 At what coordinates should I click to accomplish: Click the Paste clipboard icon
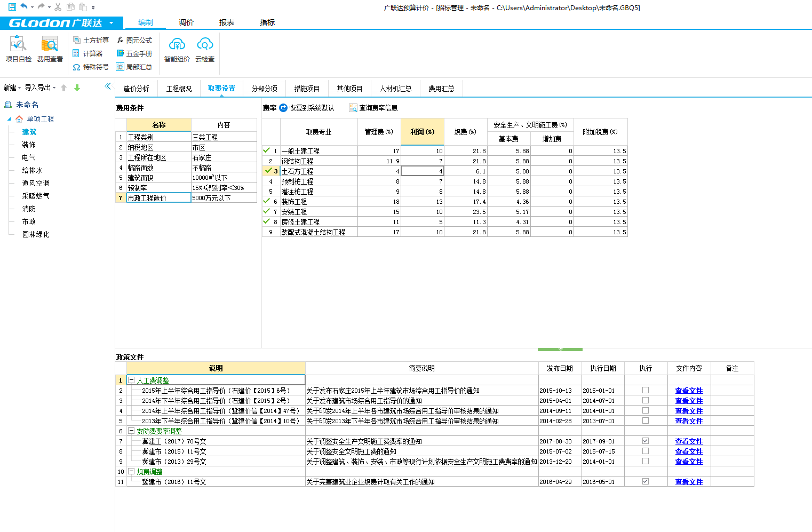pos(83,7)
